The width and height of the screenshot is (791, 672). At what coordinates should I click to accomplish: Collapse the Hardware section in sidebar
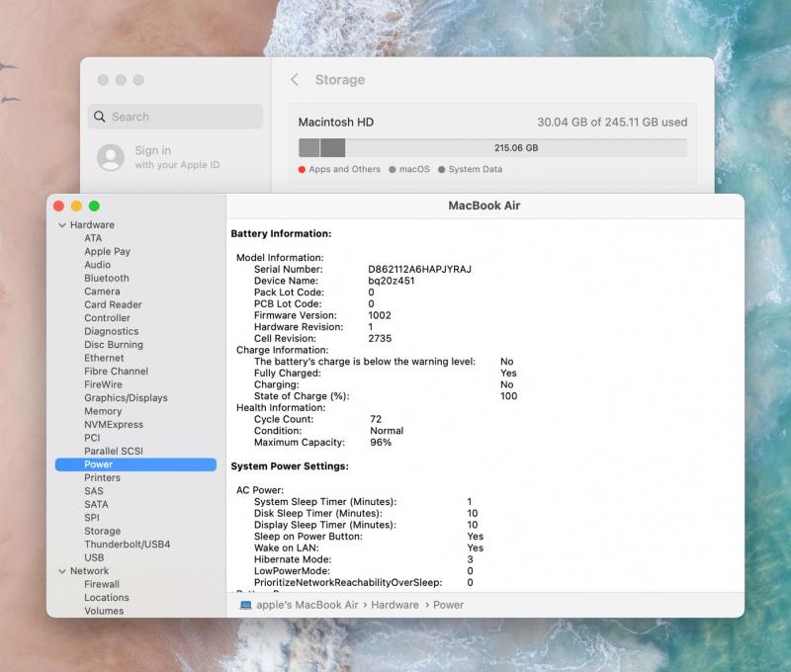[x=62, y=225]
